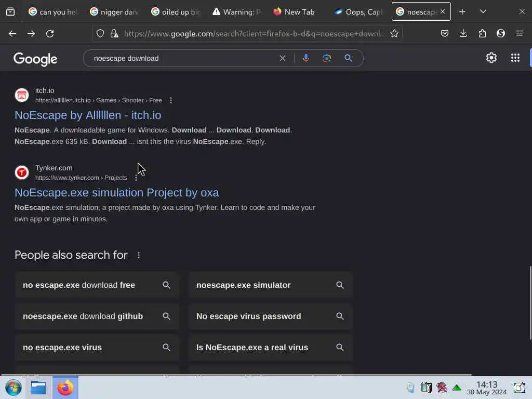The height and width of the screenshot is (399, 532).
Task: Search 'No escape virus password'
Action: [x=270, y=316]
